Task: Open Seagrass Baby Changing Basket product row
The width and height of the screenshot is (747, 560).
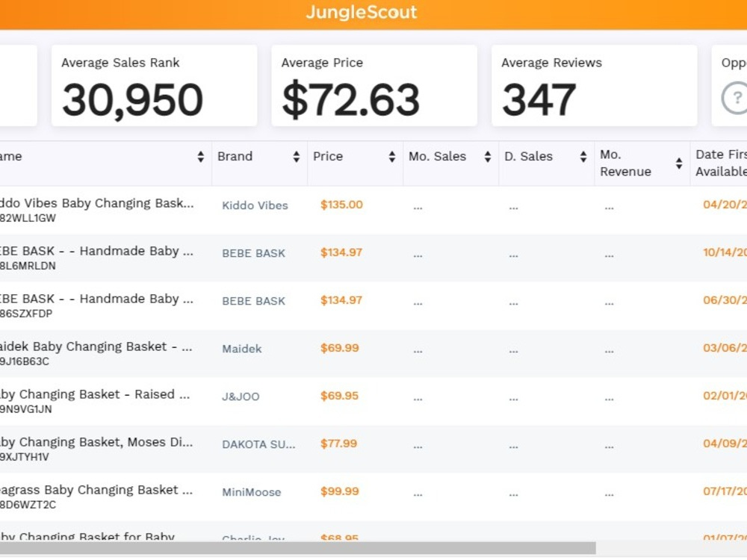Action: tap(373, 497)
